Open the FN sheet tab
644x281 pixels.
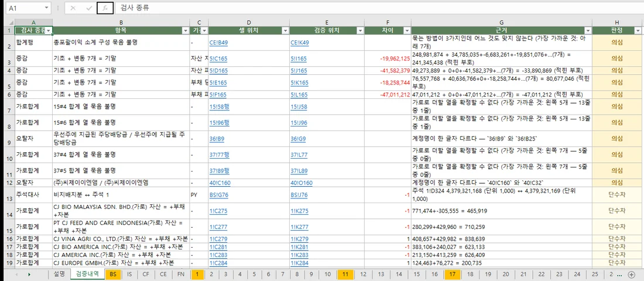[180, 275]
